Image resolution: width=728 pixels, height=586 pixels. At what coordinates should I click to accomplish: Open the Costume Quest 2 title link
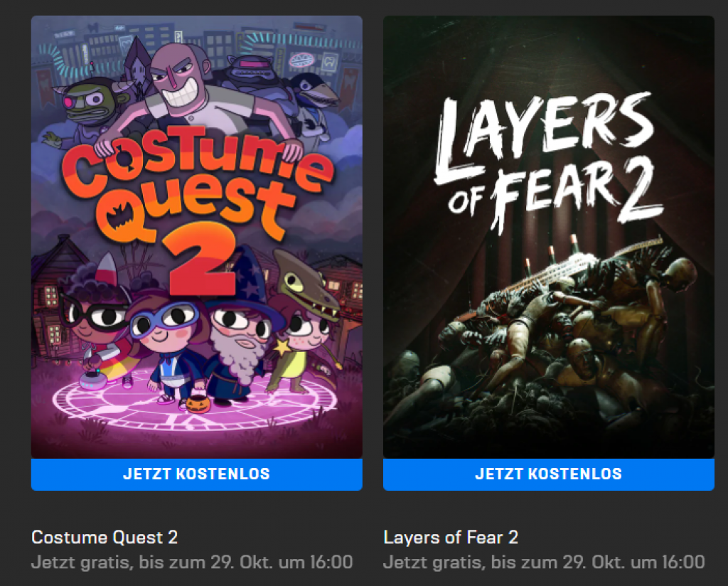[x=105, y=537]
